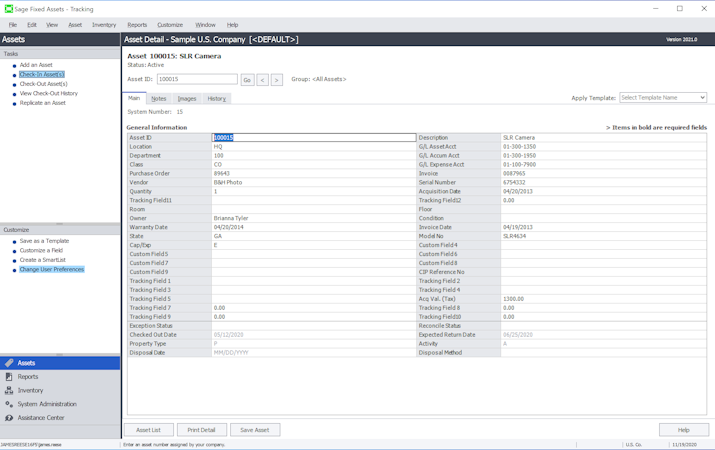Click the Sage Fixed Assets app icon

(x=8, y=9)
